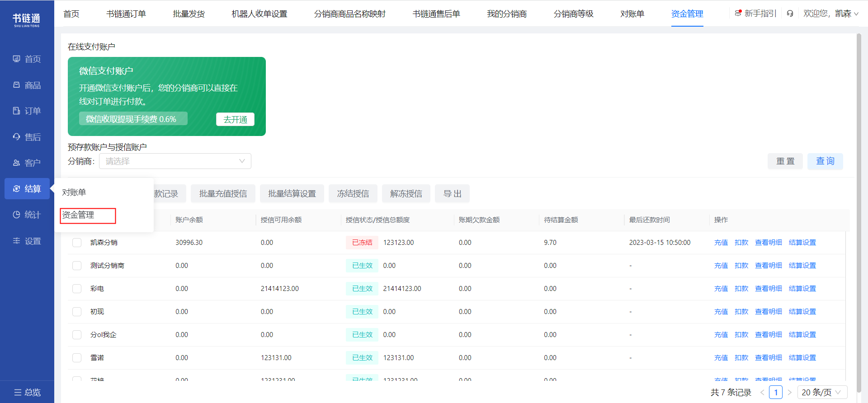This screenshot has height=403, width=868.
Task: Tick the checkbox for 初现 row
Action: pyautogui.click(x=77, y=312)
